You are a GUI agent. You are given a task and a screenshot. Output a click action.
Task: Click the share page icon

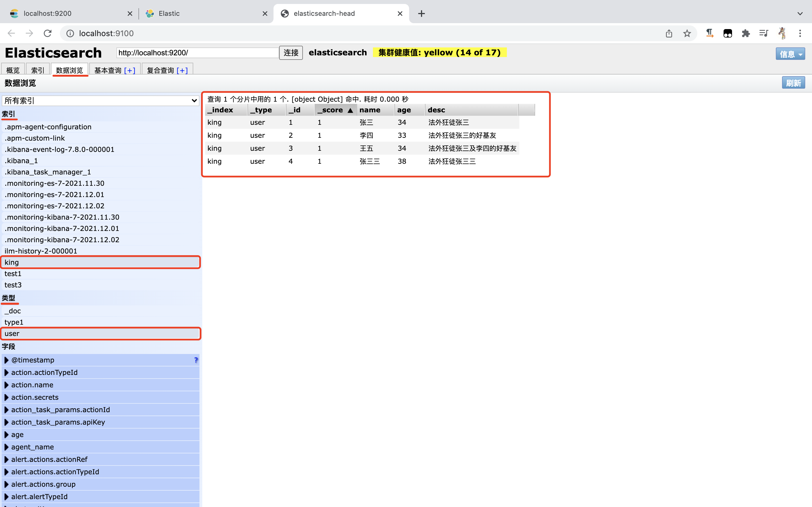[669, 33]
